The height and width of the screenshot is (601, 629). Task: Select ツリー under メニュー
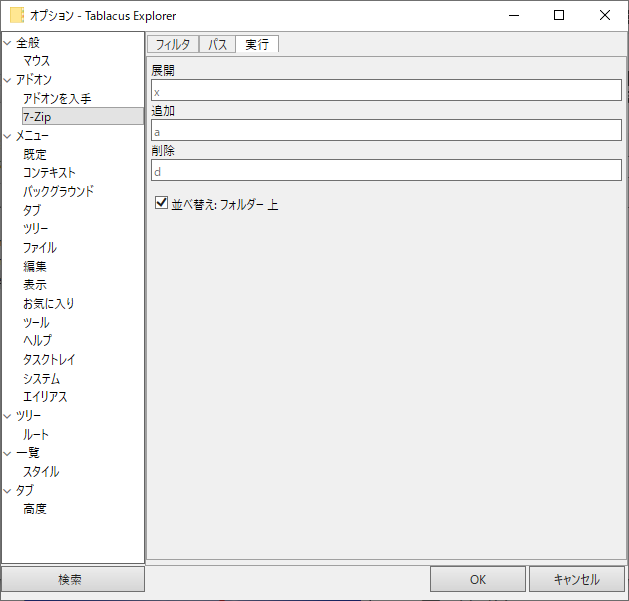coord(36,229)
